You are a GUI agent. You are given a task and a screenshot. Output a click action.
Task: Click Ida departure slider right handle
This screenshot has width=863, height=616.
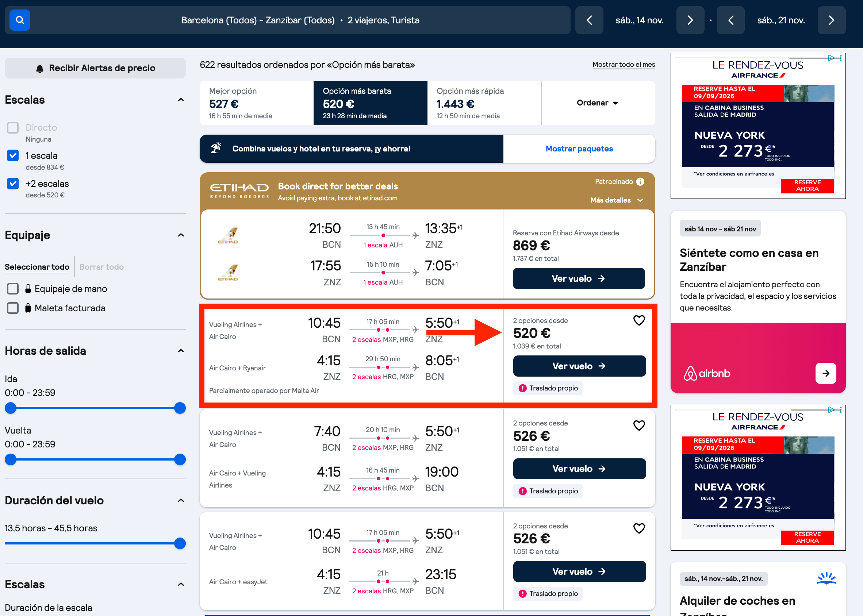coord(180,408)
